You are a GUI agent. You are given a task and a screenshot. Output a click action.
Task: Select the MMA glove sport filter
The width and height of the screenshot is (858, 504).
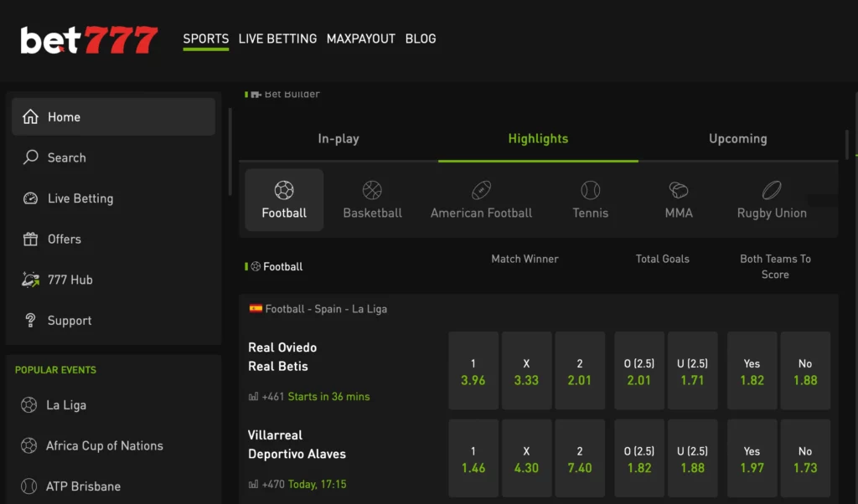(679, 199)
